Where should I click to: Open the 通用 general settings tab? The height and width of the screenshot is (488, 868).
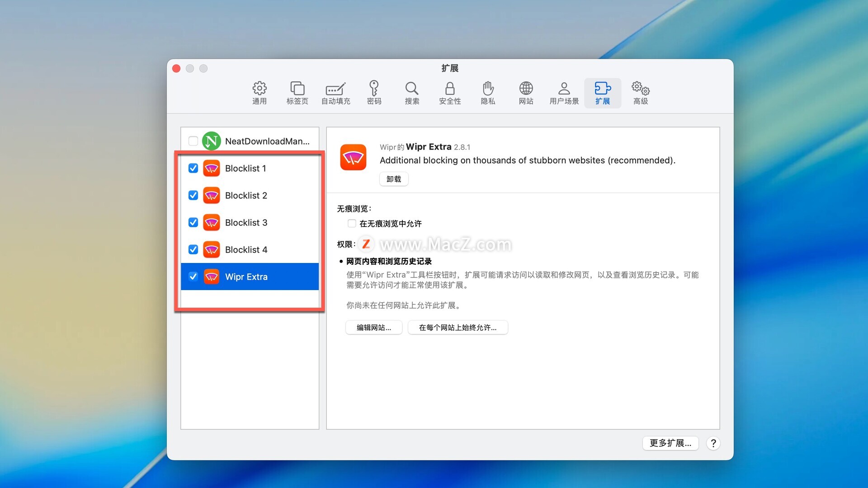point(259,93)
